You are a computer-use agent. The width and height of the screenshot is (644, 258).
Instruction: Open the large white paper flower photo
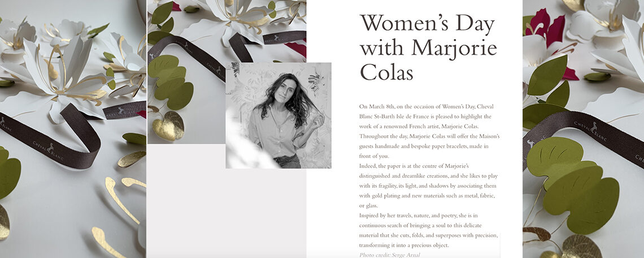click(73, 129)
